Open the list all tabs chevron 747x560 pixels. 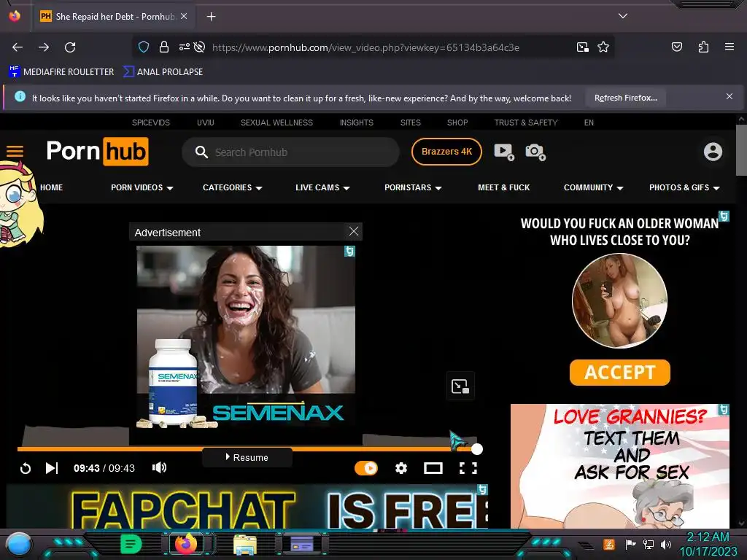pos(623,16)
